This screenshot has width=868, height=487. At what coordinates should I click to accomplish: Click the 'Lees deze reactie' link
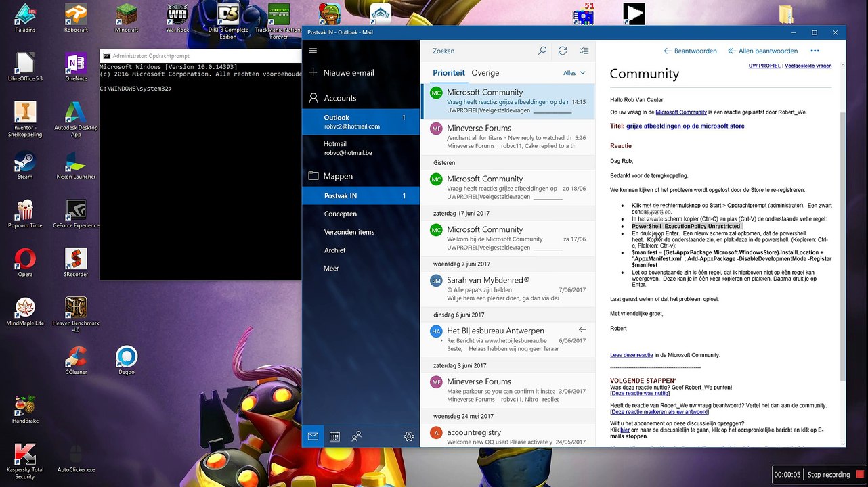point(632,355)
